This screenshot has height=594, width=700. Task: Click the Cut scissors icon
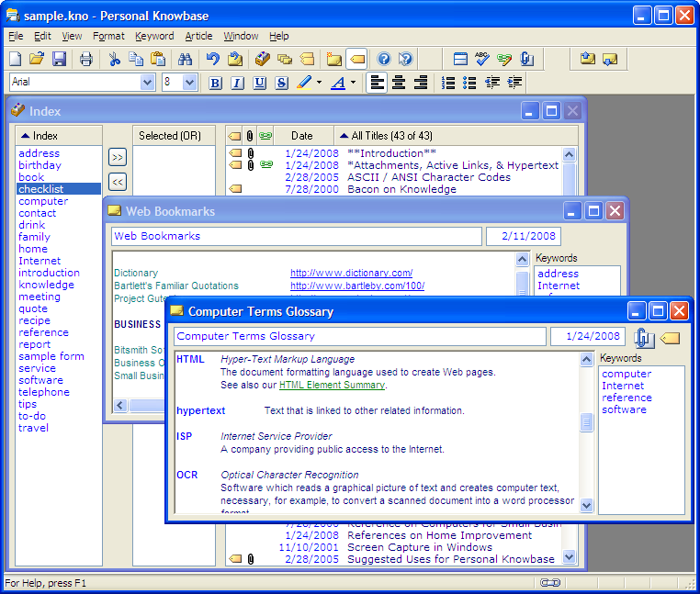115,60
